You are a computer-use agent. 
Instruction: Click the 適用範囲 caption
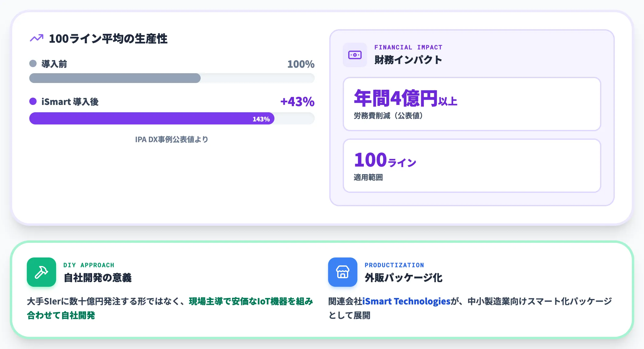368,177
